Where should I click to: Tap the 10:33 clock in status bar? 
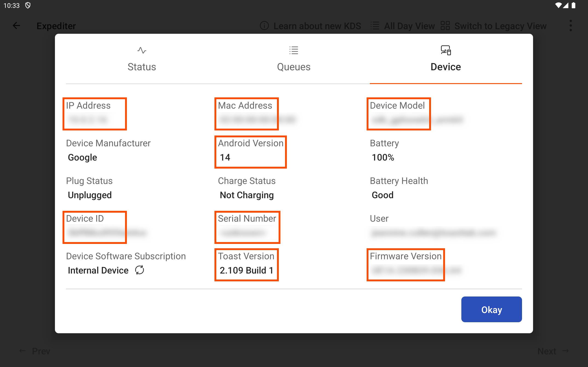pyautogui.click(x=11, y=5)
